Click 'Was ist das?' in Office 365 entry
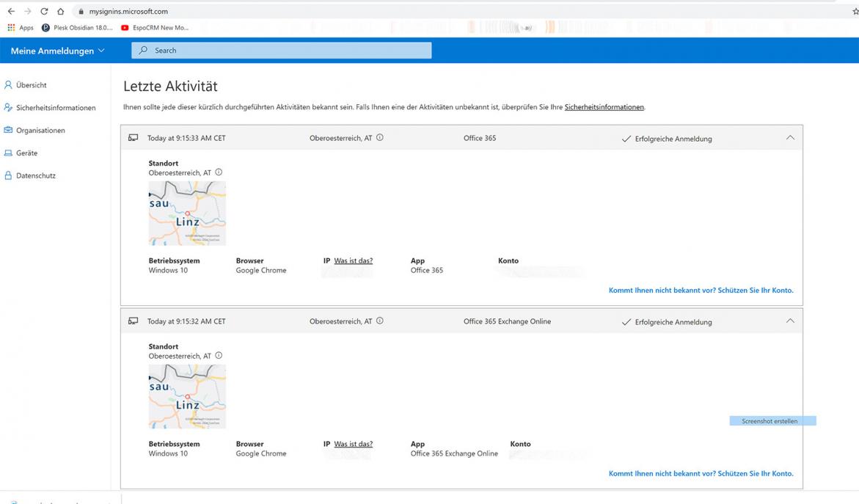 tap(354, 260)
